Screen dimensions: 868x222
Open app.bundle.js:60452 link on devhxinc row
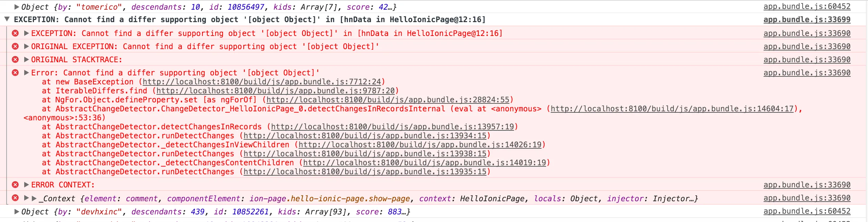click(807, 211)
